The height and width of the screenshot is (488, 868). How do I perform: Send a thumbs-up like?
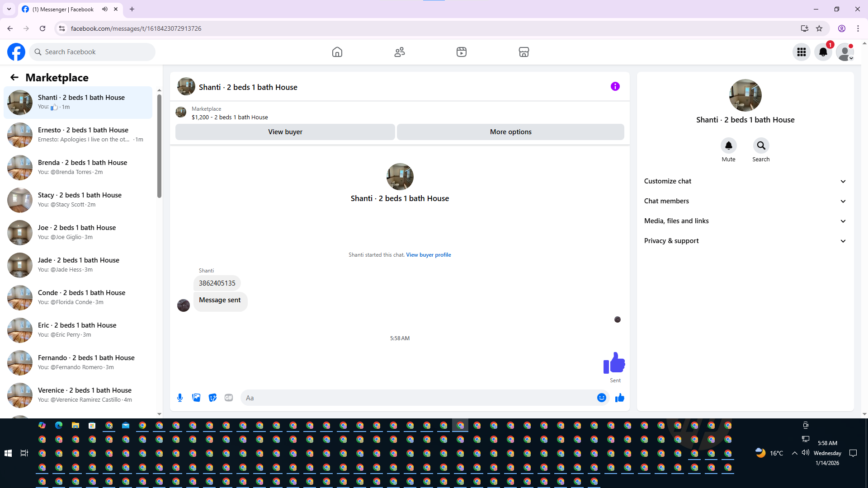click(619, 398)
